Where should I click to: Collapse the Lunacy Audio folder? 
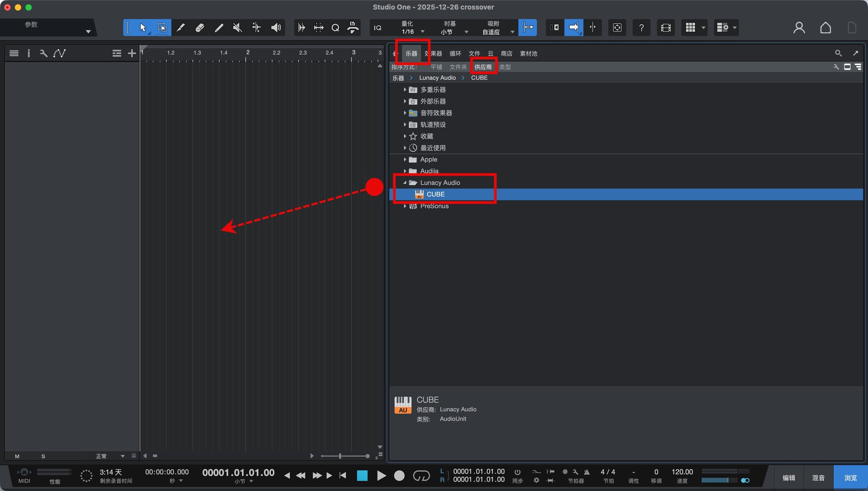tap(405, 183)
